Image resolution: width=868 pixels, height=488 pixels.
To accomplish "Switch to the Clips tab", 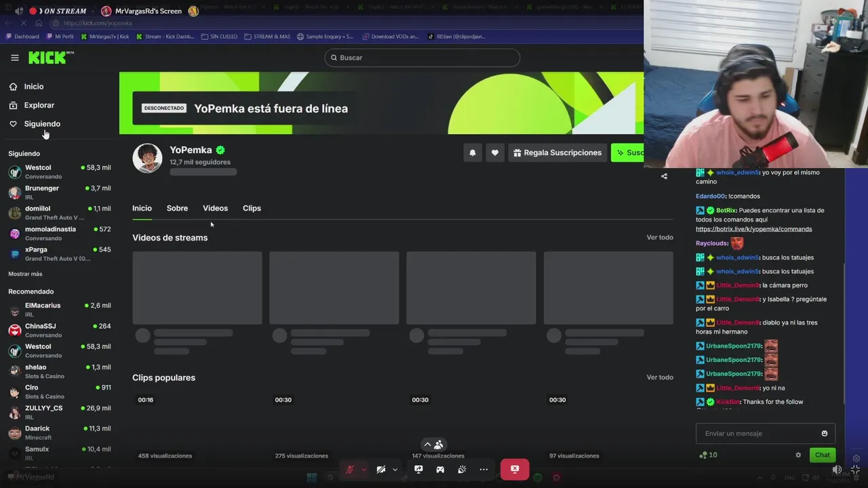I will [252, 208].
